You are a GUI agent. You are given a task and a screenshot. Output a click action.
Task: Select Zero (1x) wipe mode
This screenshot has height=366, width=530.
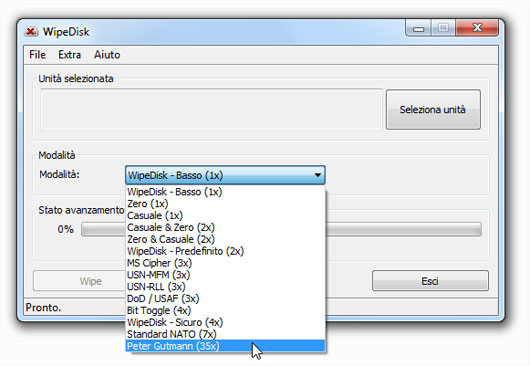coord(225,203)
